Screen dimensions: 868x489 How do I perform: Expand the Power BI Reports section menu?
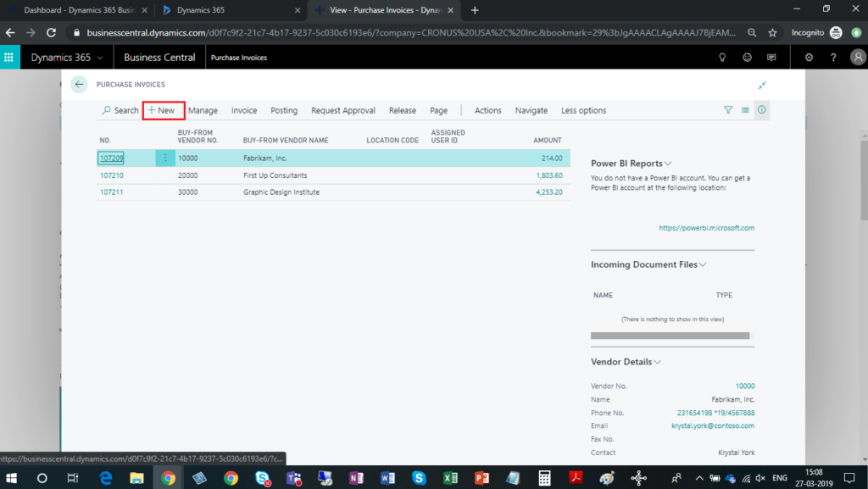click(x=668, y=164)
